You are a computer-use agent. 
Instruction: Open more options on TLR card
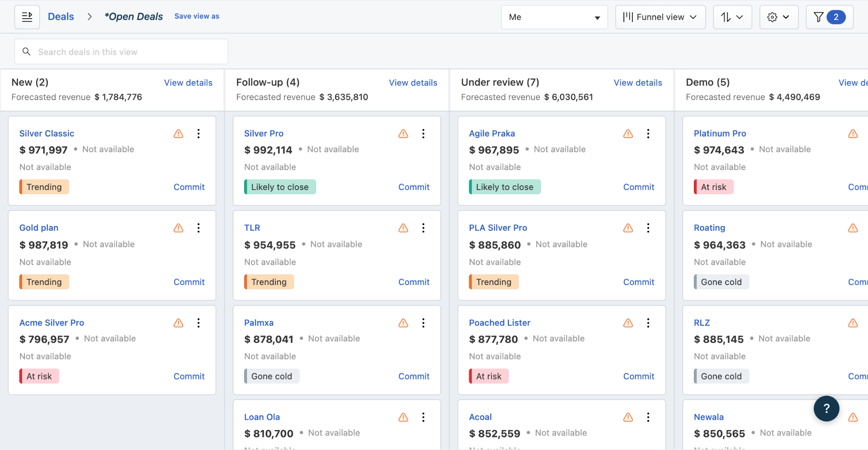[423, 228]
